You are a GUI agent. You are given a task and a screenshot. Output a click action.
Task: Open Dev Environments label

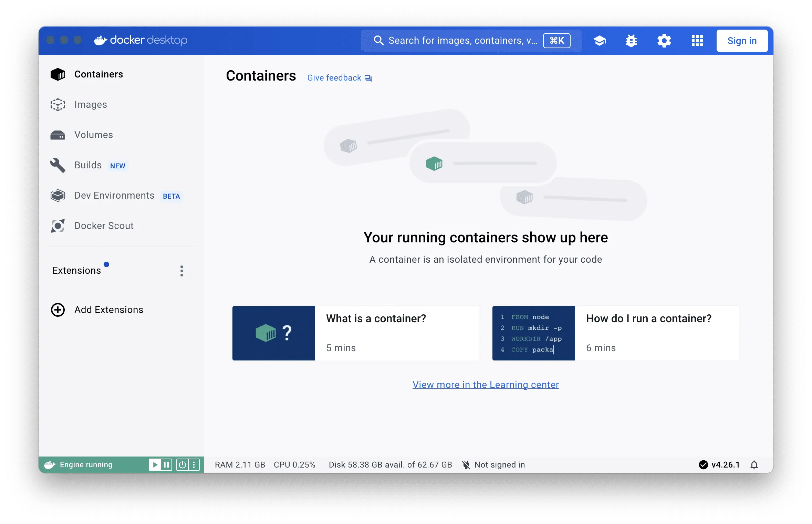[114, 195]
